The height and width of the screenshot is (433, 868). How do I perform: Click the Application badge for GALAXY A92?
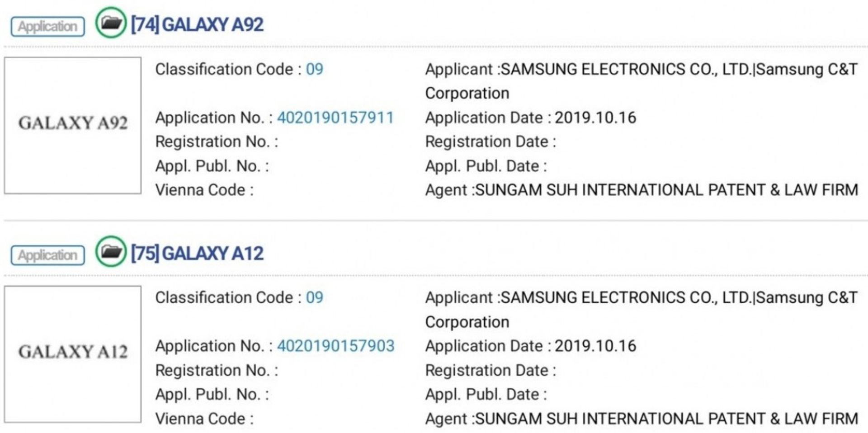click(47, 26)
